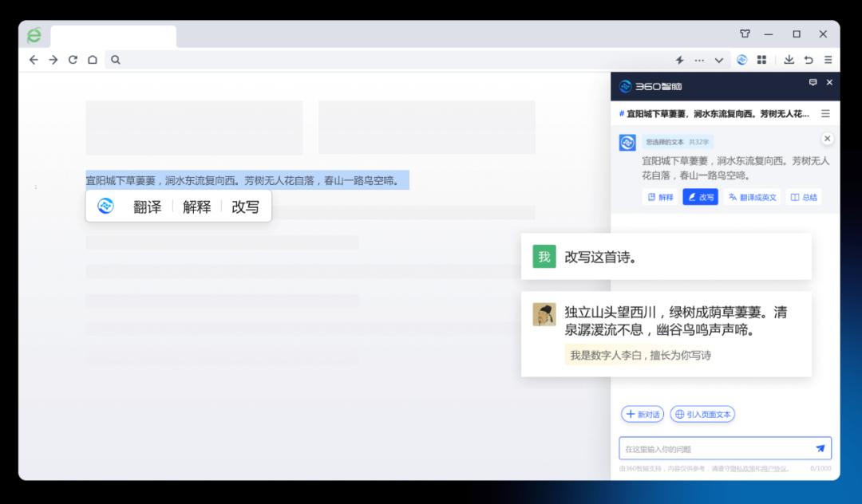Viewport: 862px width, 504px height.
Task: Open the 360智脑 assistant from browser toolbar
Action: click(x=741, y=60)
